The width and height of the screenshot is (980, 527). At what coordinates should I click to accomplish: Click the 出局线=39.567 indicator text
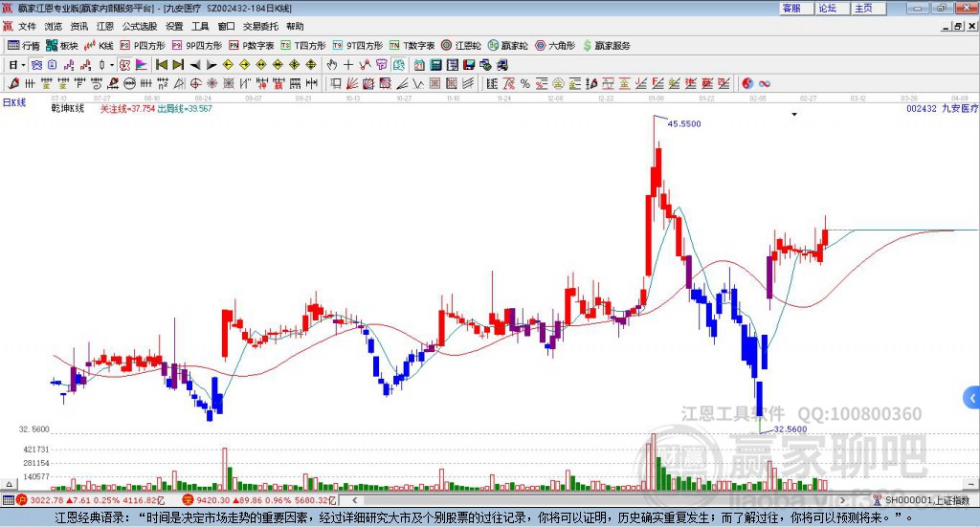click(x=185, y=109)
